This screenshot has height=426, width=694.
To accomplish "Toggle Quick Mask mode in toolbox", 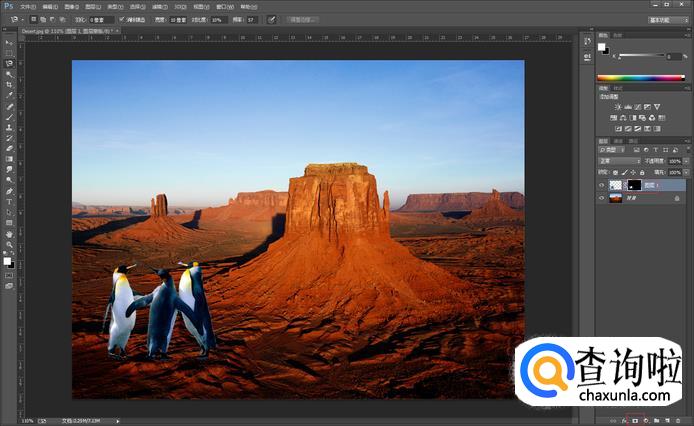I will click(x=9, y=275).
